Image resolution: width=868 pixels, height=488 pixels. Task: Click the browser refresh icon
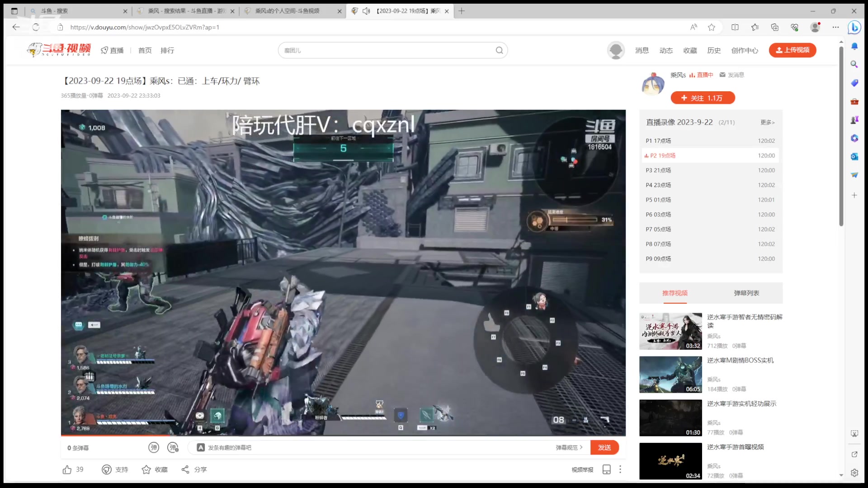[x=36, y=27]
